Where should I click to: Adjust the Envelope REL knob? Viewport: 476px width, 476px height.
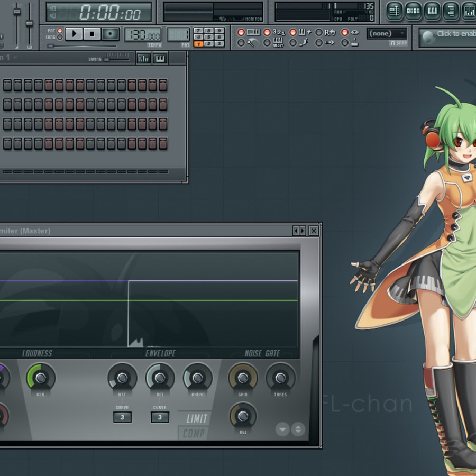pos(160,378)
